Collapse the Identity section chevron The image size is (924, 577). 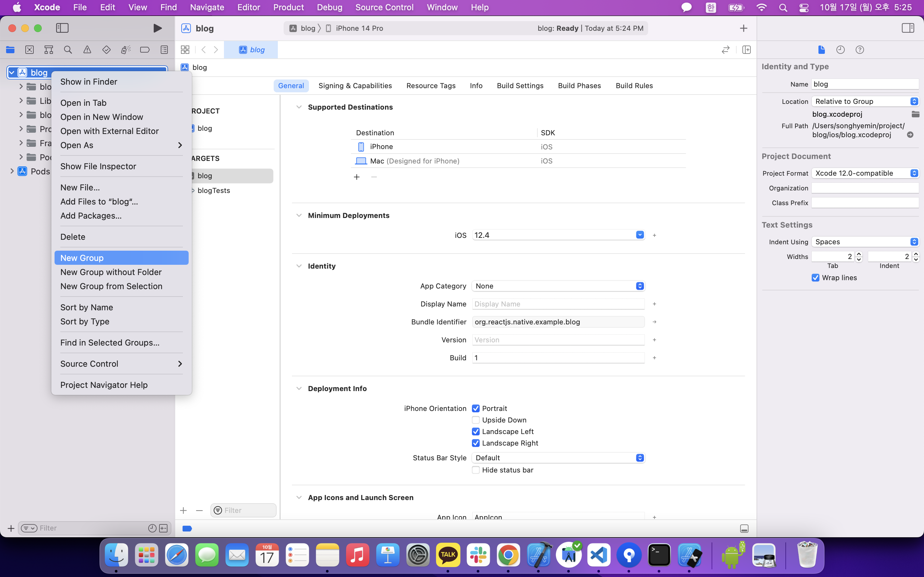click(299, 266)
